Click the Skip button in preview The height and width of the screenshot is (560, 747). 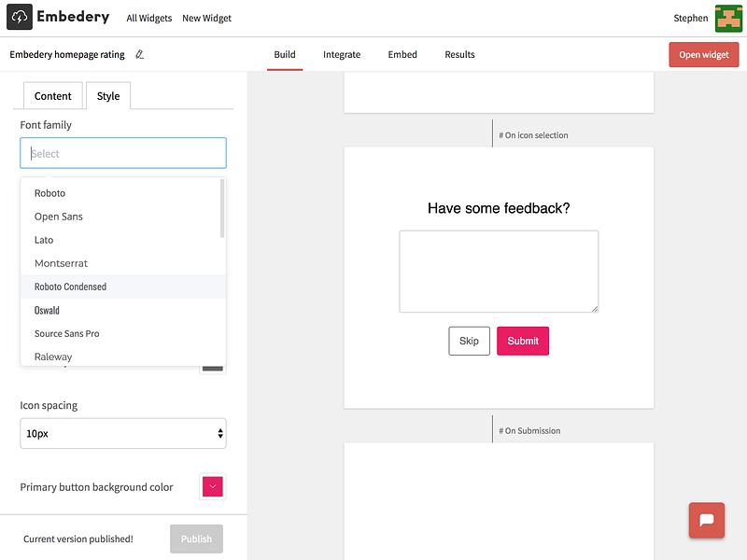click(x=469, y=341)
